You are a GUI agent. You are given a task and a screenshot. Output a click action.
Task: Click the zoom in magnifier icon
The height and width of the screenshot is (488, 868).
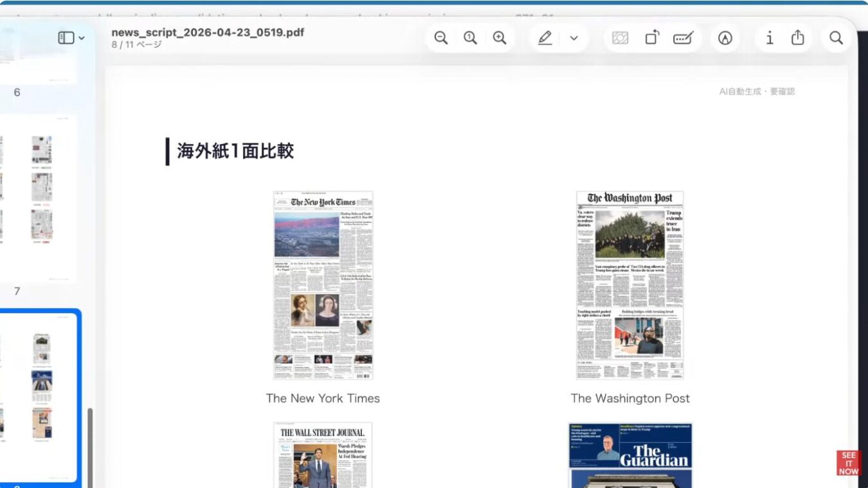[500, 38]
